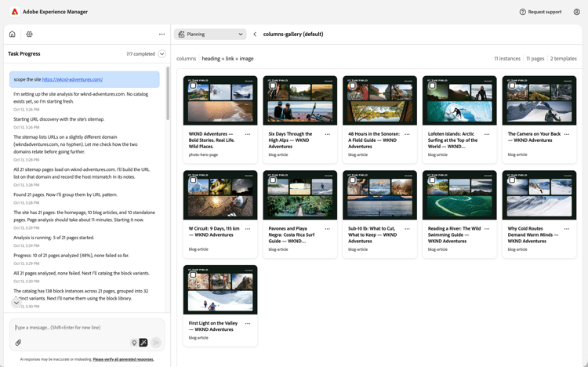
Task: Click the 7/7 completed status
Action: 140,54
